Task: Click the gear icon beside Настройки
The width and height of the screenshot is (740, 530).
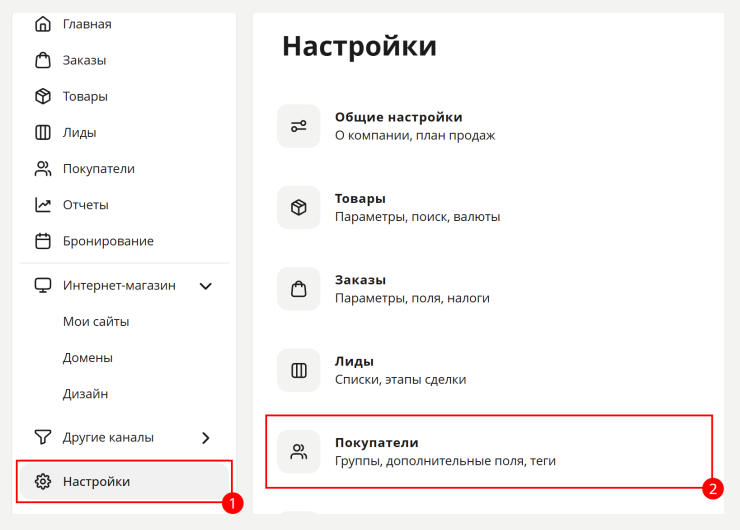Action: click(x=43, y=481)
